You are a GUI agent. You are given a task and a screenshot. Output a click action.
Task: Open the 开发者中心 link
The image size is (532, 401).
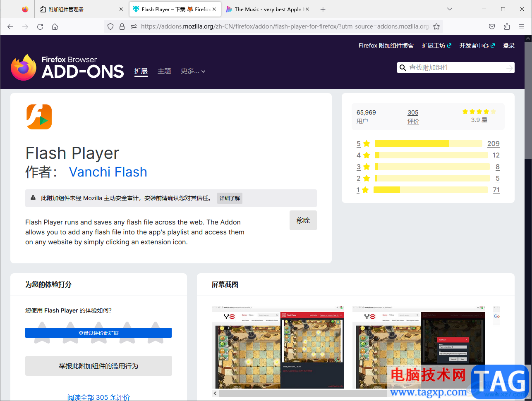point(477,45)
